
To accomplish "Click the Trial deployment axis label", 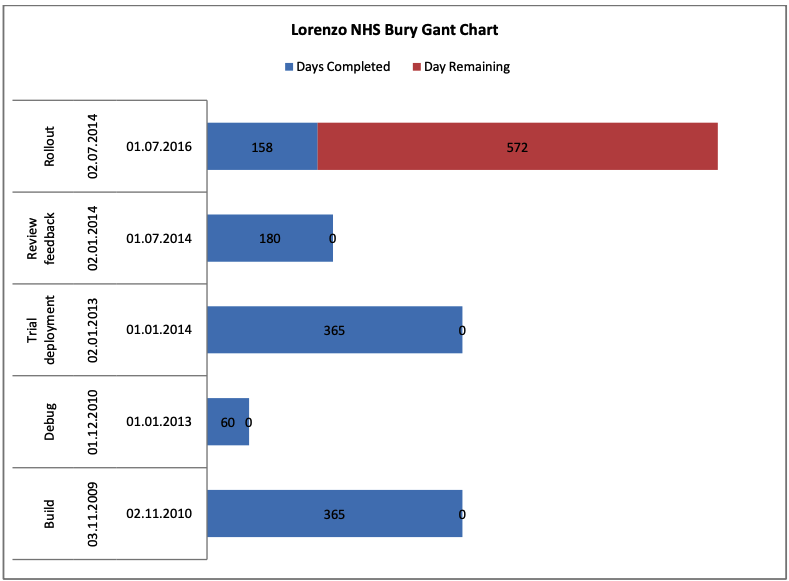I will [x=41, y=330].
